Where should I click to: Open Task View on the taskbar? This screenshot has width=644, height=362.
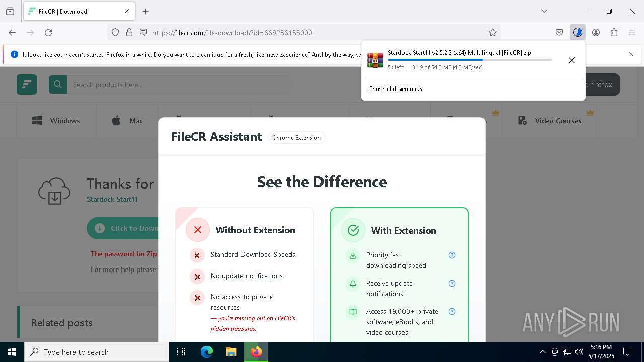pyautogui.click(x=181, y=352)
